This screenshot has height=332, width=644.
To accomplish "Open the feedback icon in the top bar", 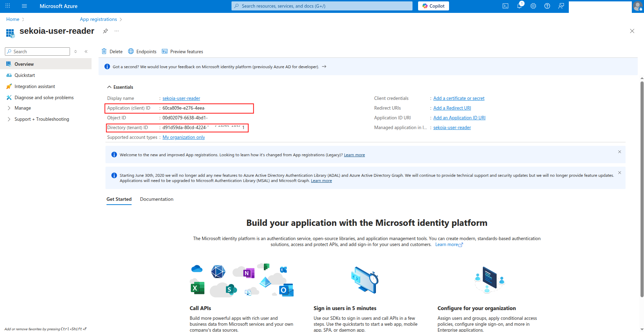I will pyautogui.click(x=561, y=6).
